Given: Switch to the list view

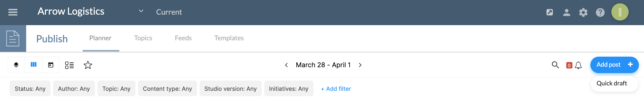Looking at the screenshot, I should pyautogui.click(x=69, y=65).
